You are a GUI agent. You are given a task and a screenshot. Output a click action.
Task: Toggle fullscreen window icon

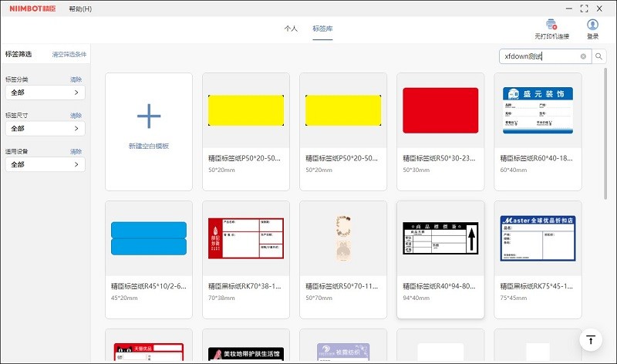[x=585, y=8]
